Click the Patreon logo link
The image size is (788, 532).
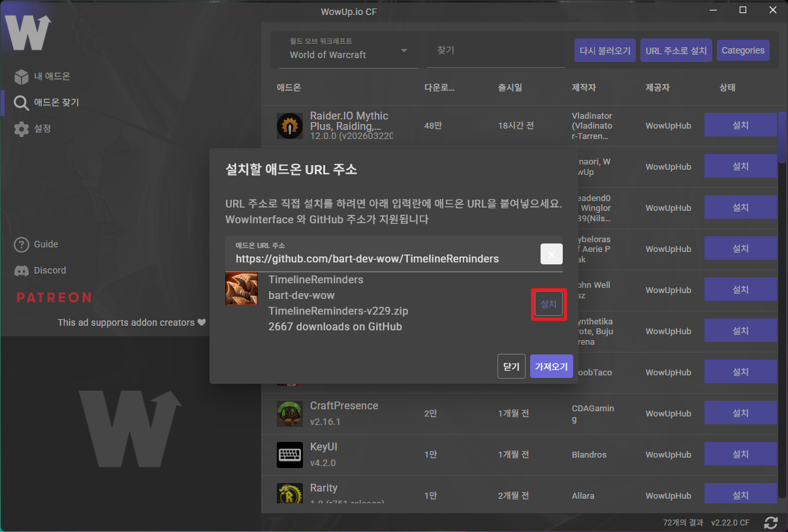54,298
